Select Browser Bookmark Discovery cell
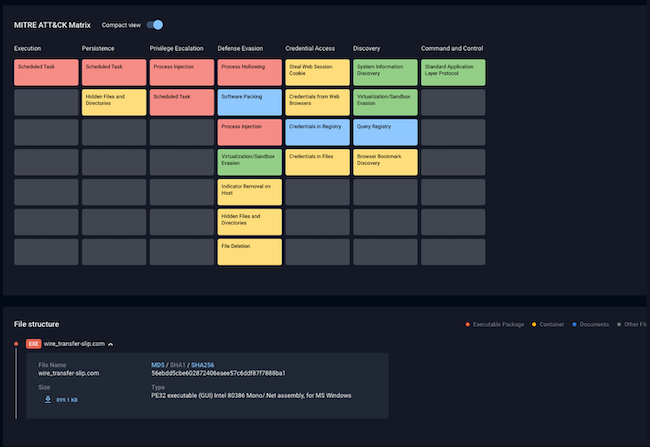Screen dimensions: 650x447 point(386,162)
